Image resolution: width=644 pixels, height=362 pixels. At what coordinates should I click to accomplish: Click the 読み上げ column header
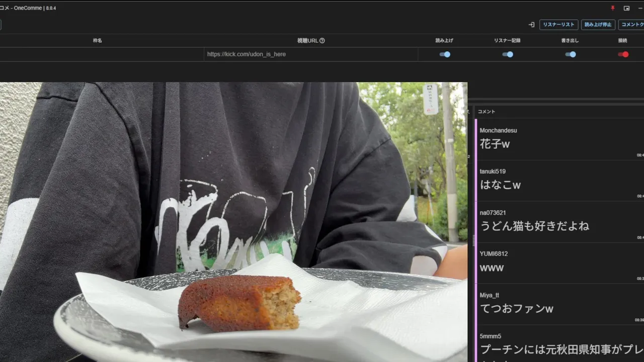pyautogui.click(x=444, y=41)
